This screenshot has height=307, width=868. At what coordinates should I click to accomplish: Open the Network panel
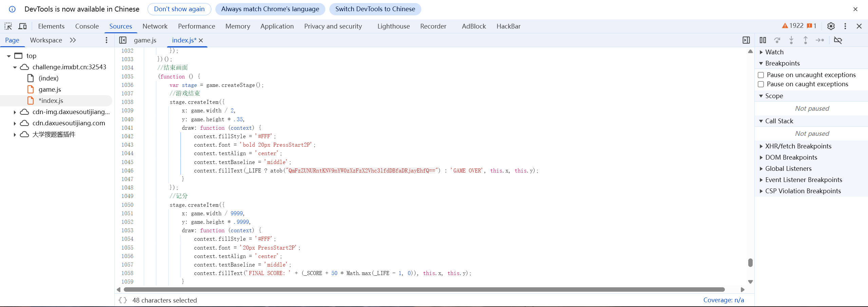tap(155, 26)
